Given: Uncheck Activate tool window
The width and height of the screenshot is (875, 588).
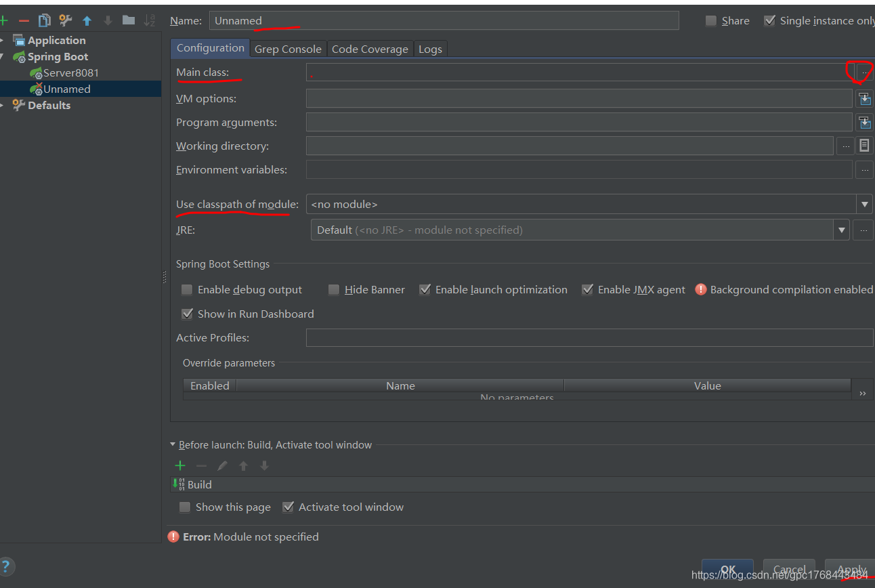Looking at the screenshot, I should (288, 507).
